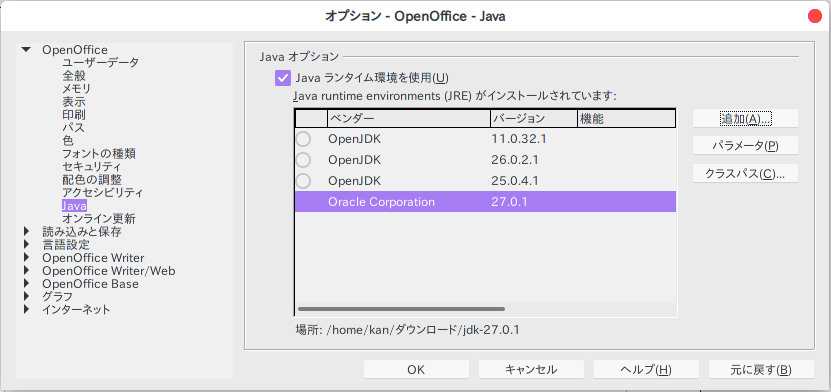Image resolution: width=831 pixels, height=392 pixels.
Task: Select 表示 in the options tree
Action: (74, 102)
